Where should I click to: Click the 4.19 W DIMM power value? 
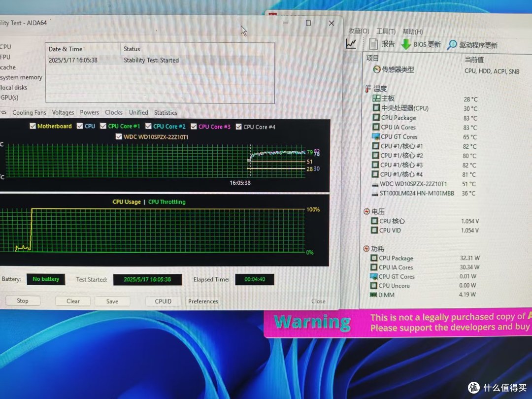coord(467,295)
